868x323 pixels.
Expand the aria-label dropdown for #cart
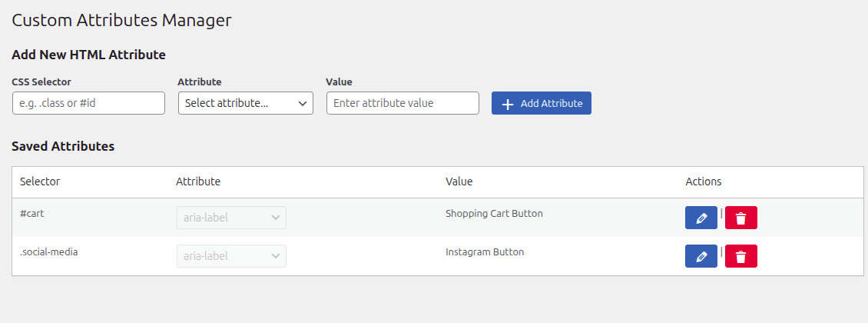tap(231, 218)
